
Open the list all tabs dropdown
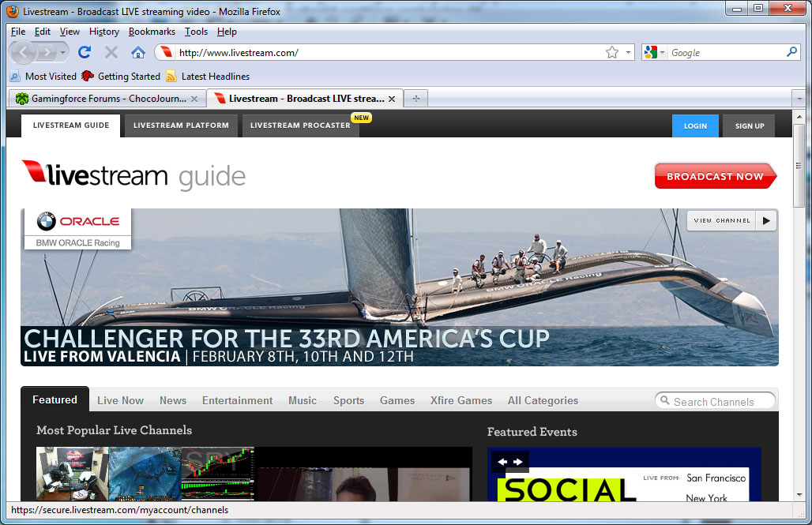pos(799,99)
